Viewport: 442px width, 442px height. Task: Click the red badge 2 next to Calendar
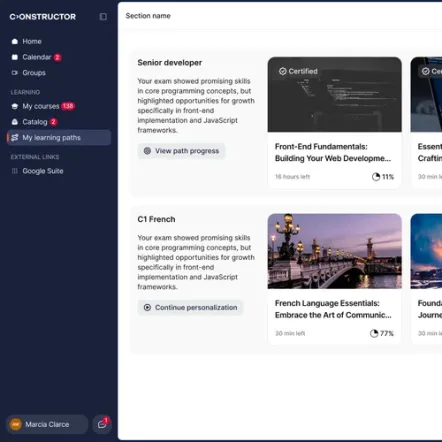[57, 57]
